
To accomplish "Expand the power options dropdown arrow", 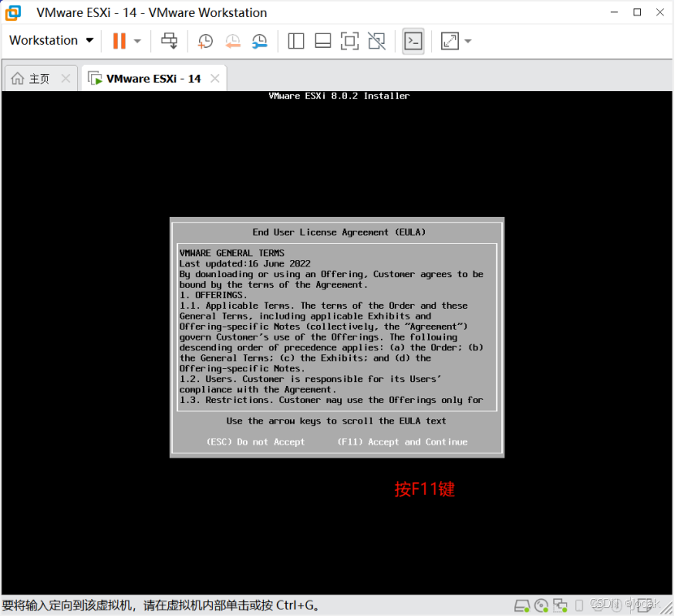I will click(137, 41).
